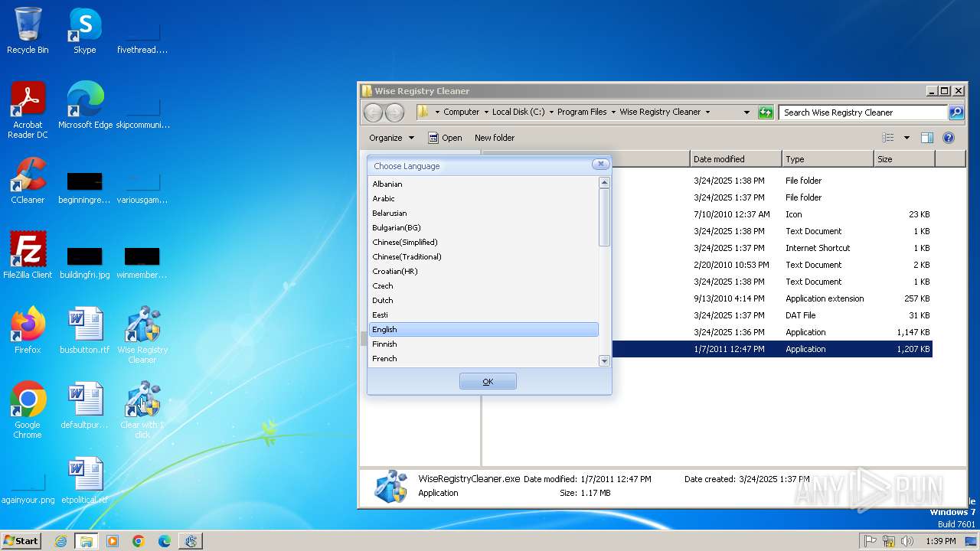The height and width of the screenshot is (551, 980).
Task: Choose Chinese(Simplified) language
Action: pos(483,243)
